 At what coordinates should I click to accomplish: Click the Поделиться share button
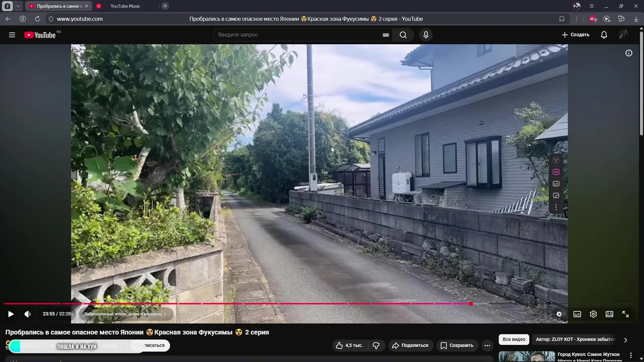(x=410, y=345)
